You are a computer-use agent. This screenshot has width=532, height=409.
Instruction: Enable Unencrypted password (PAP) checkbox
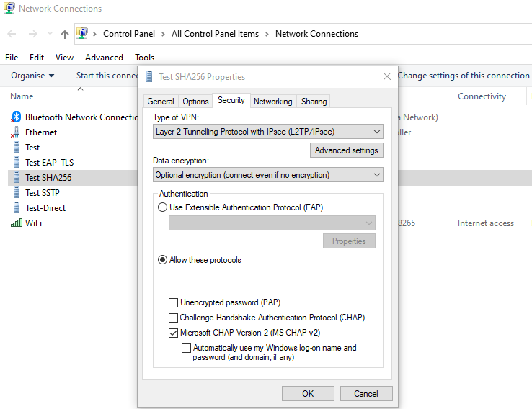point(173,302)
